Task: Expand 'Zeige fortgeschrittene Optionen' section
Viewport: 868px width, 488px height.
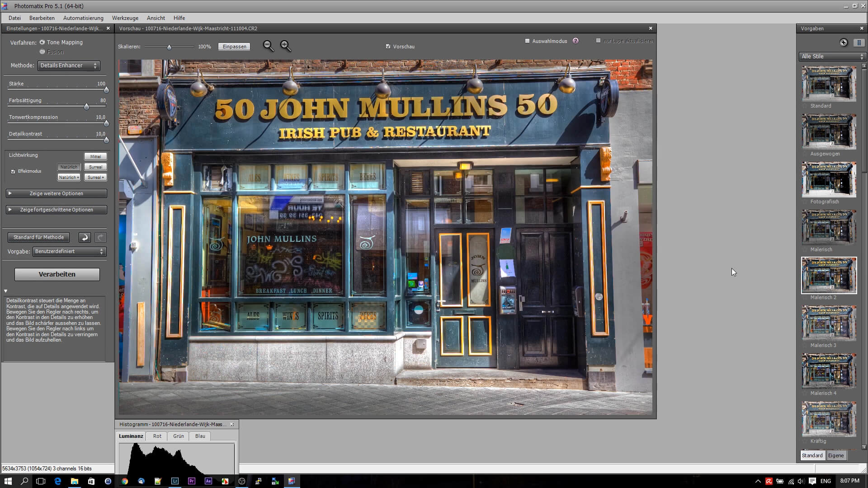Action: click(x=57, y=210)
